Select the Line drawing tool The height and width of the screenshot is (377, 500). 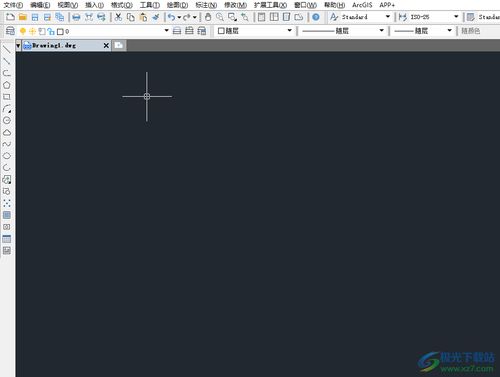click(x=7, y=49)
